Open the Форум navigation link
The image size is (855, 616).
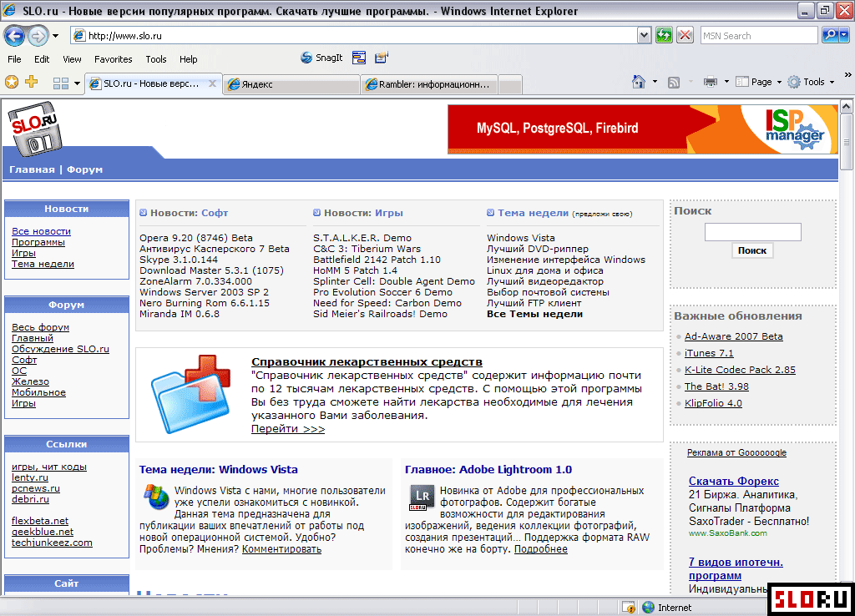(x=84, y=169)
